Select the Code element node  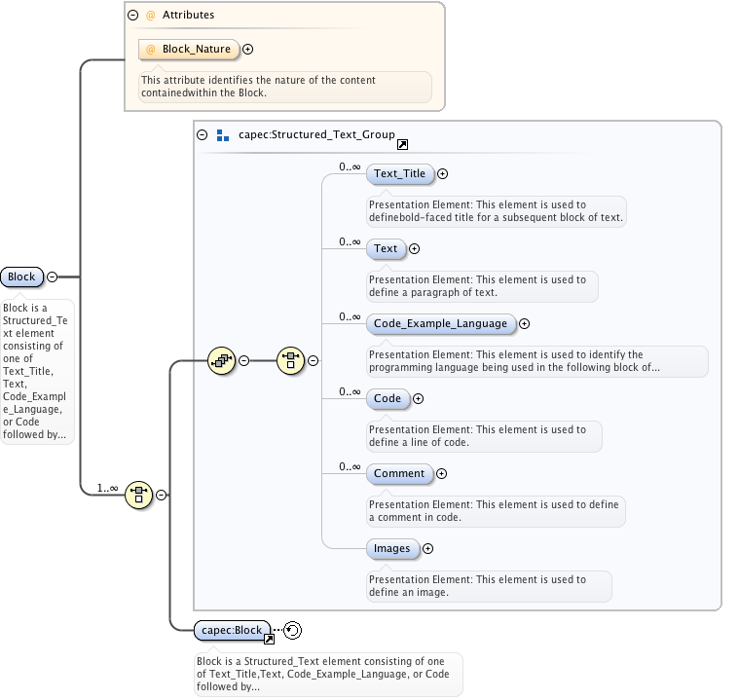[388, 399]
